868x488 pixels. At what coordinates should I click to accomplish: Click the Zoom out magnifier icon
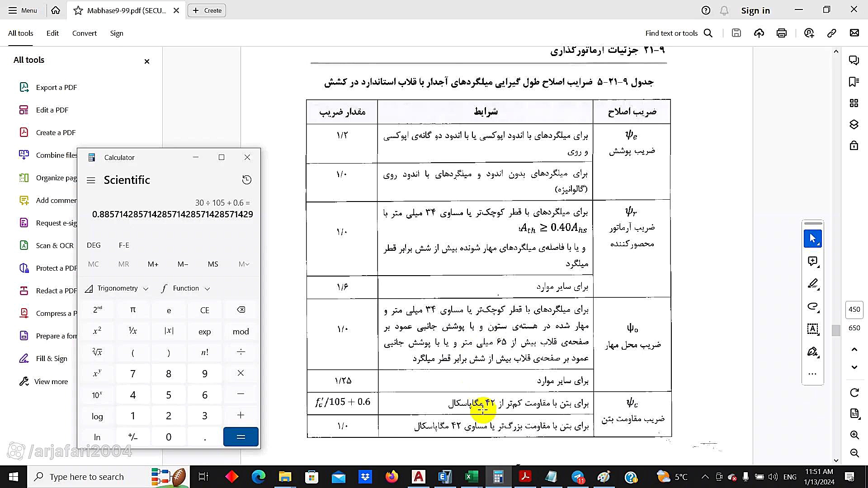(854, 453)
